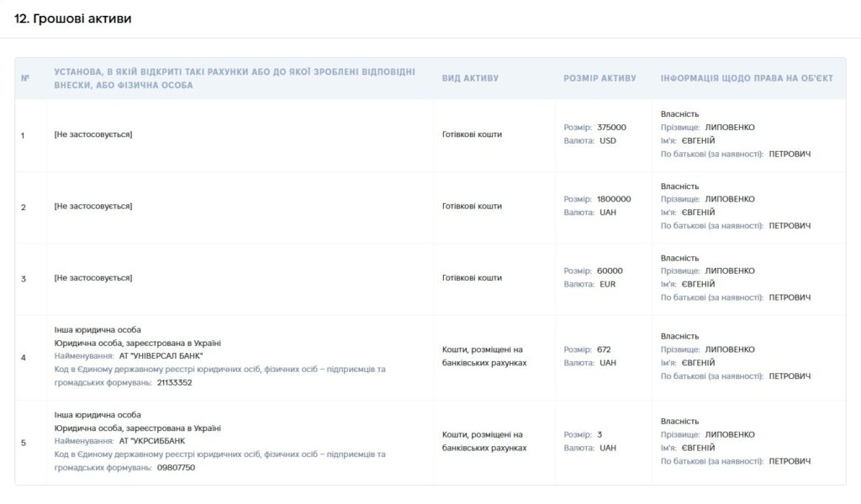Viewport: 861px width, 504px height.
Task: Select the bank name АТ "УКРСИББАНК"
Action: point(152,441)
